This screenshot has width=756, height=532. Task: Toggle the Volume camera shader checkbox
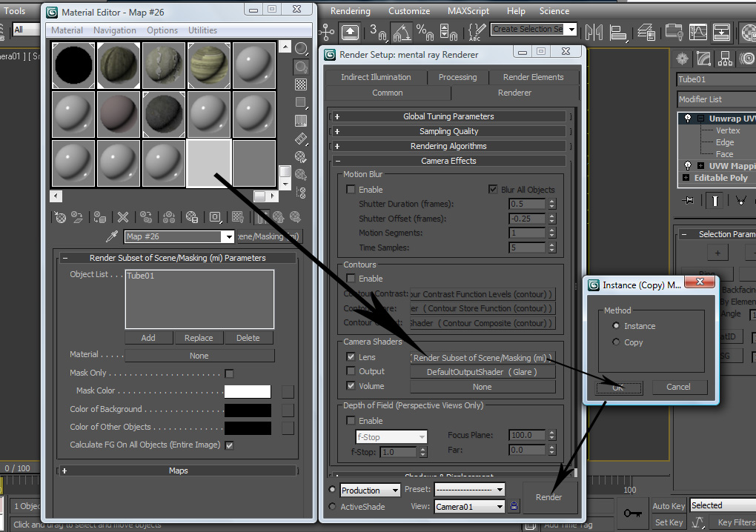pos(351,385)
